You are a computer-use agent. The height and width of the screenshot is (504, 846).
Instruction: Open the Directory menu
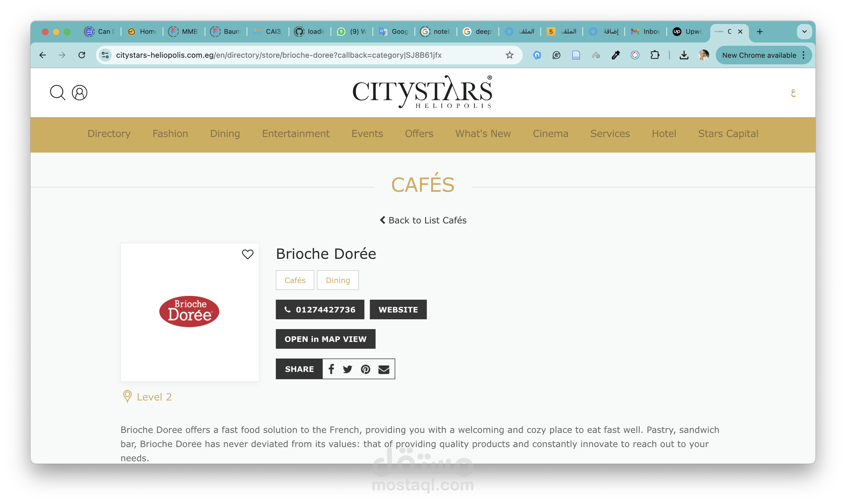coord(109,134)
